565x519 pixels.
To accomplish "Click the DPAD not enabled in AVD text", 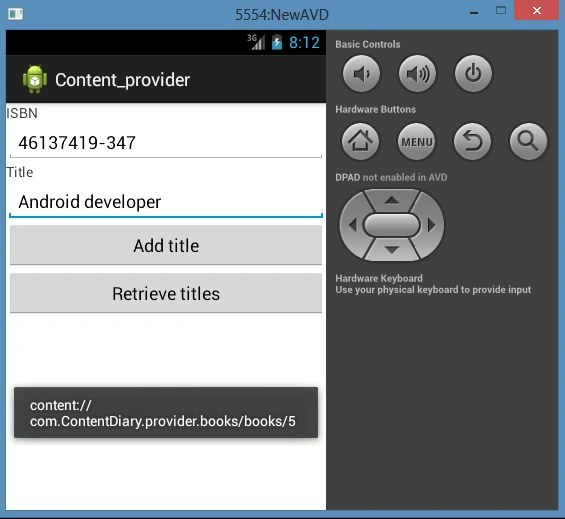I will pyautogui.click(x=391, y=177).
